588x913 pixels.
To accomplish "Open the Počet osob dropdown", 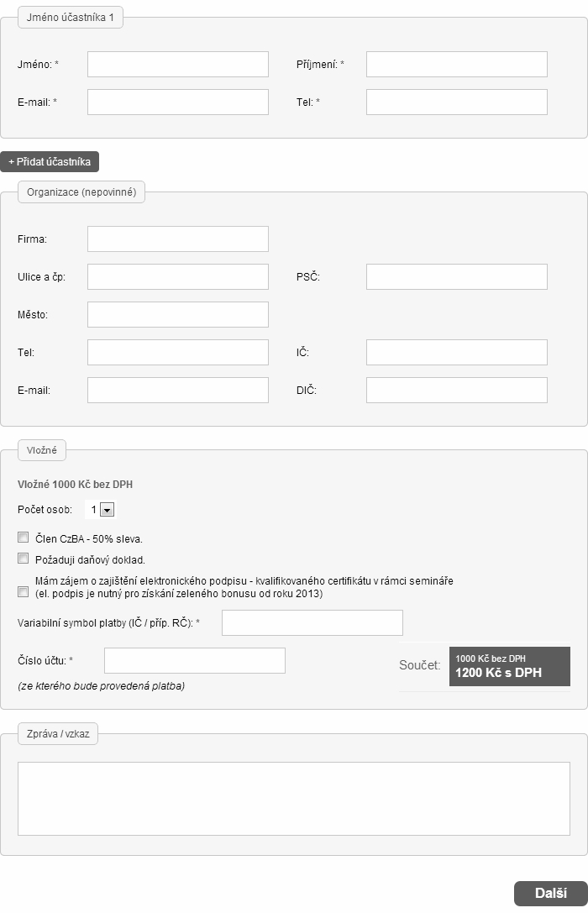I will click(100, 510).
